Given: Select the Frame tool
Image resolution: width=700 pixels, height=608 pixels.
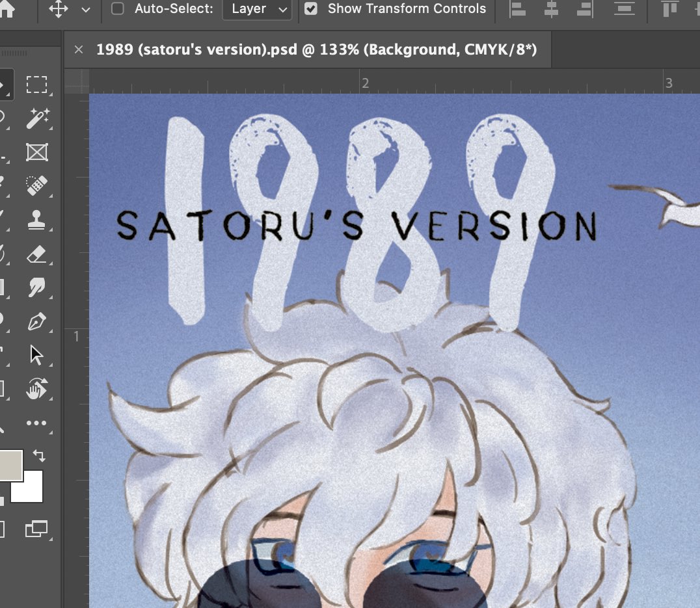Looking at the screenshot, I should [x=36, y=152].
